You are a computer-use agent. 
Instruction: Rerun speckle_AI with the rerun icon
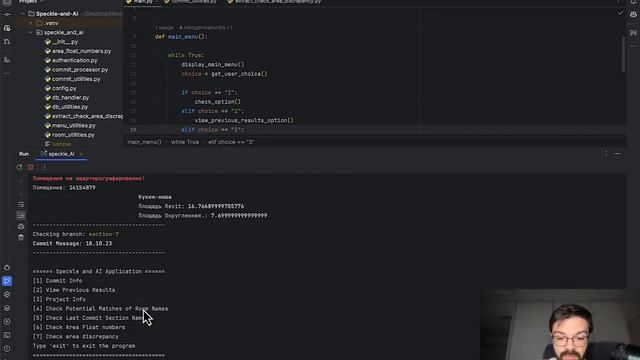pyautogui.click(x=19, y=167)
